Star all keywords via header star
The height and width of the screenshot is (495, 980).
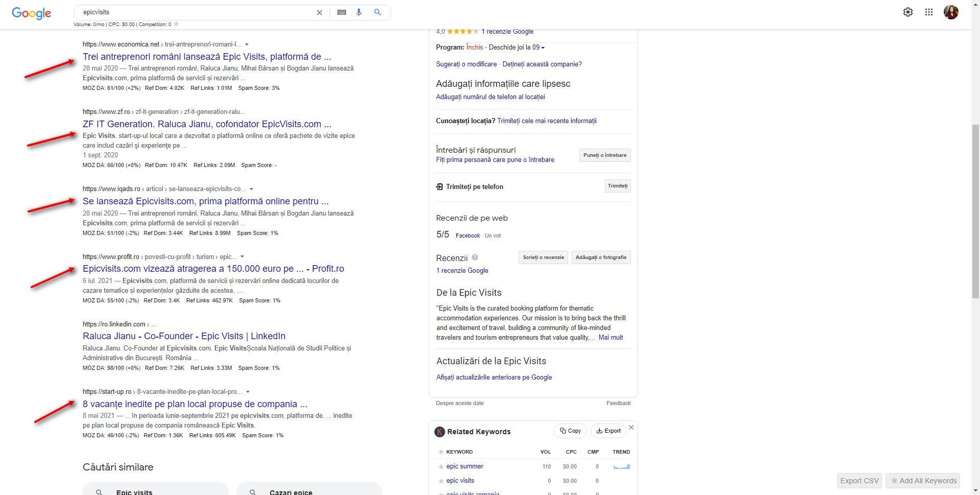(x=441, y=452)
